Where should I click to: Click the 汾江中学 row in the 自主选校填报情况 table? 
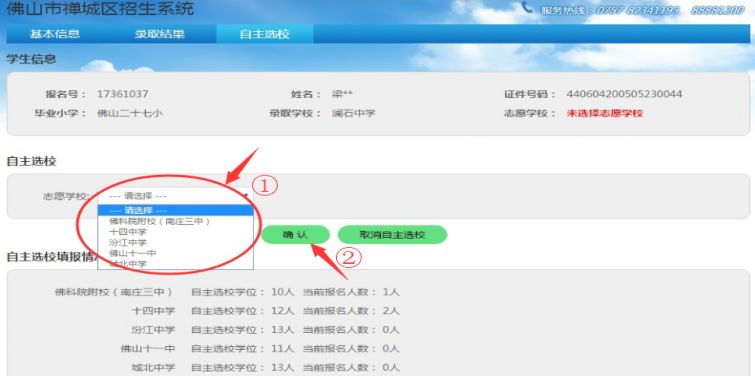click(x=265, y=330)
